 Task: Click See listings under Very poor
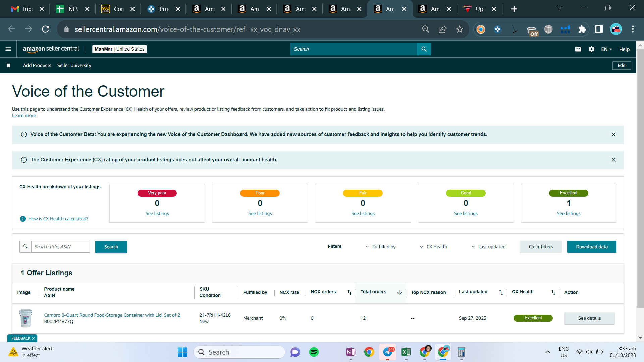click(157, 214)
